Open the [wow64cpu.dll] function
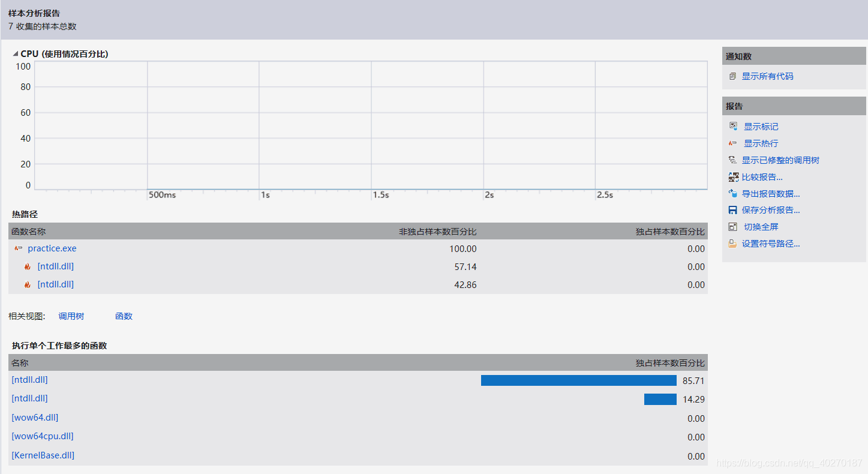This screenshot has width=868, height=474. click(43, 436)
